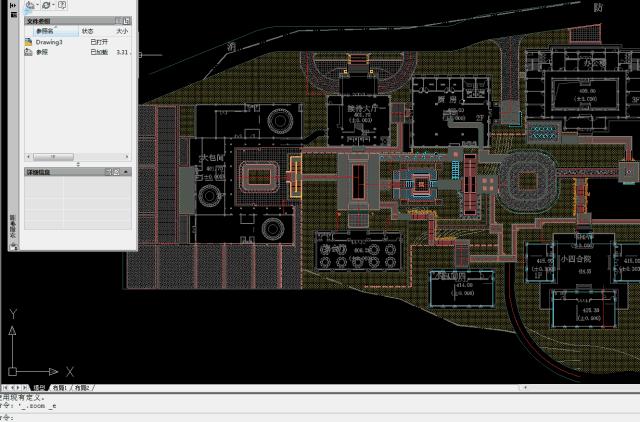Click the help question mark icon
The width and height of the screenshot is (640, 422).
pyautogui.click(x=63, y=5)
